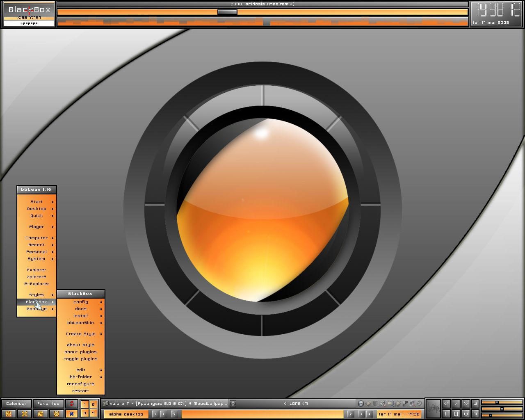The width and height of the screenshot is (525, 420).
Task: Expand the Styles submenu
Action: [37, 295]
